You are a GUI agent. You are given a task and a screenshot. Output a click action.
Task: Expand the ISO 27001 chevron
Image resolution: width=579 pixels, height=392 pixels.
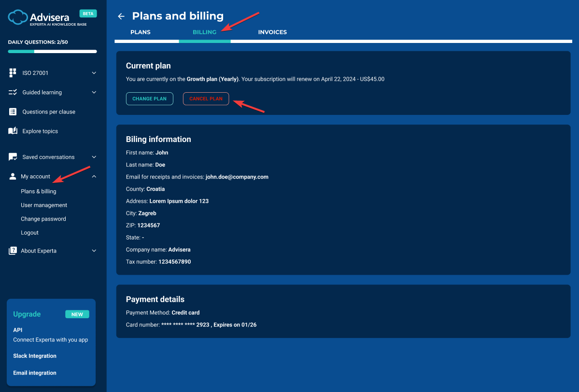94,73
